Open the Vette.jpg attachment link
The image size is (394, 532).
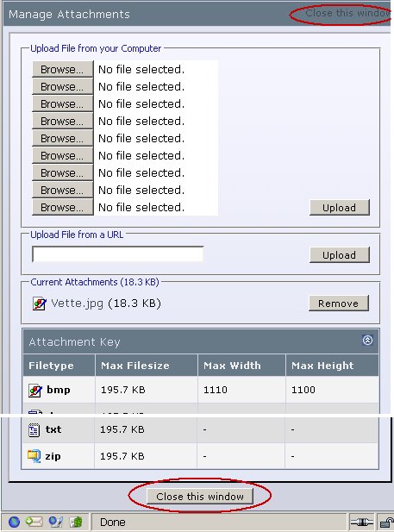pos(77,304)
